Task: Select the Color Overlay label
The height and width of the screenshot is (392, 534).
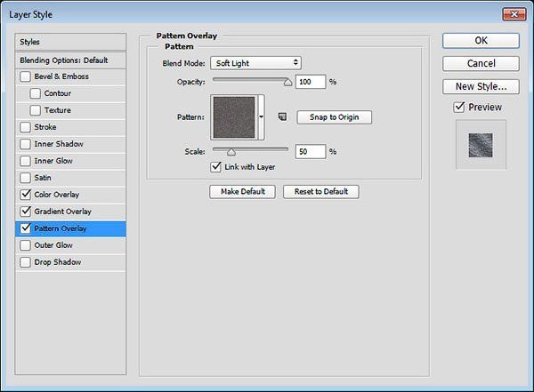Action: (57, 195)
